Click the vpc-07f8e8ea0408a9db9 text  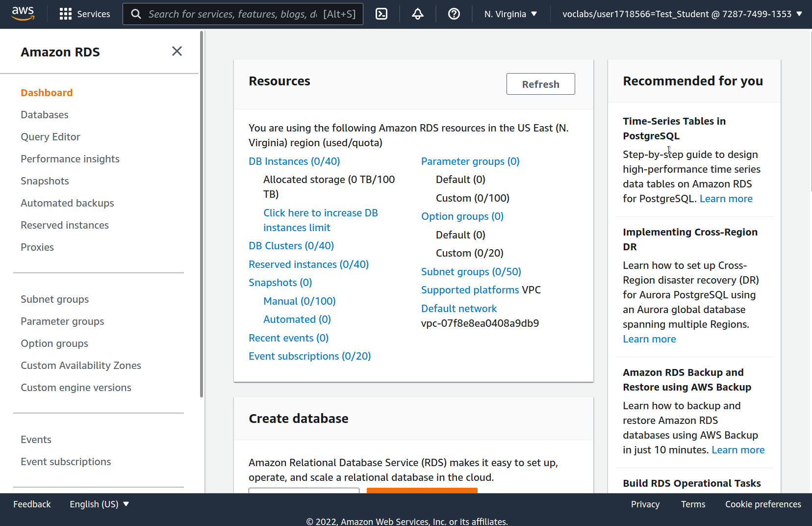[480, 323]
